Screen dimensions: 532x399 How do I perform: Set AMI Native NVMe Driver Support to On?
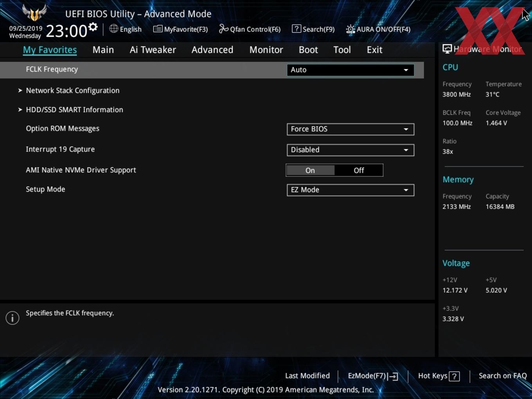click(310, 170)
